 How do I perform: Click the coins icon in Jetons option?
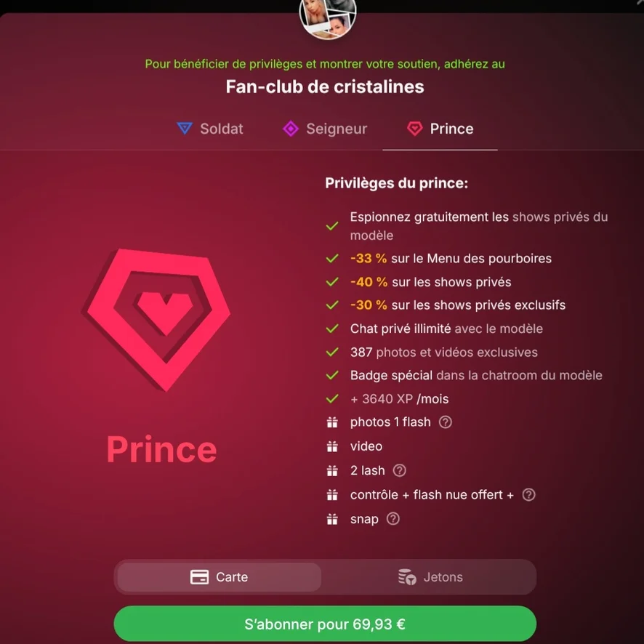(x=407, y=577)
